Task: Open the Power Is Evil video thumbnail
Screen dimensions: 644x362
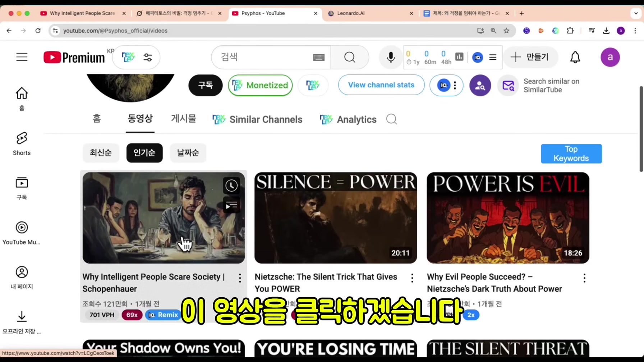Action: (x=508, y=218)
